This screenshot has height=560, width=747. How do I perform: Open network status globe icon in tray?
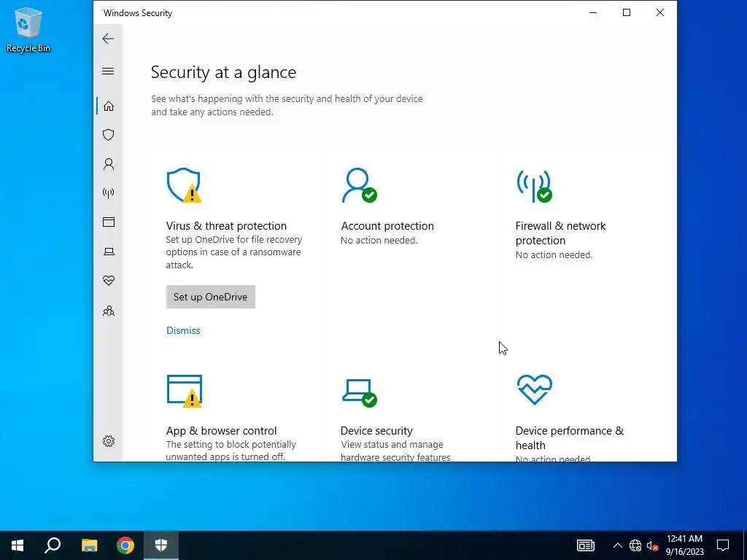coord(635,545)
